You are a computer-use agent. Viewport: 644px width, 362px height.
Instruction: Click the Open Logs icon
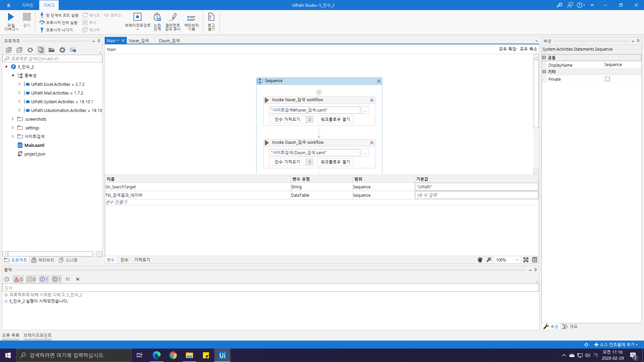point(211,17)
